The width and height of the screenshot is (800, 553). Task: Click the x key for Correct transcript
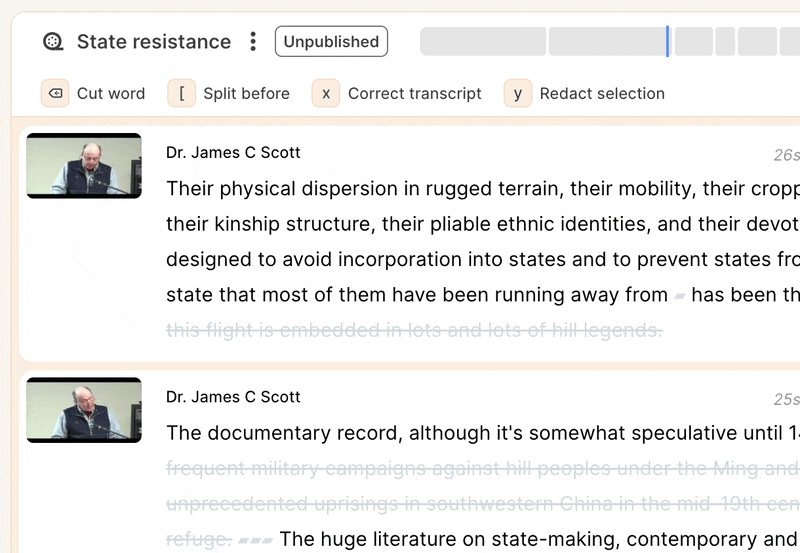(326, 93)
